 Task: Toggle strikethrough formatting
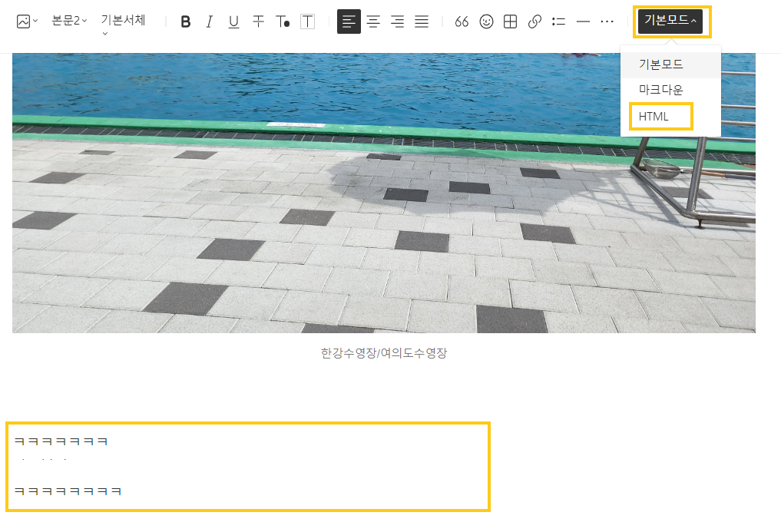pyautogui.click(x=258, y=21)
